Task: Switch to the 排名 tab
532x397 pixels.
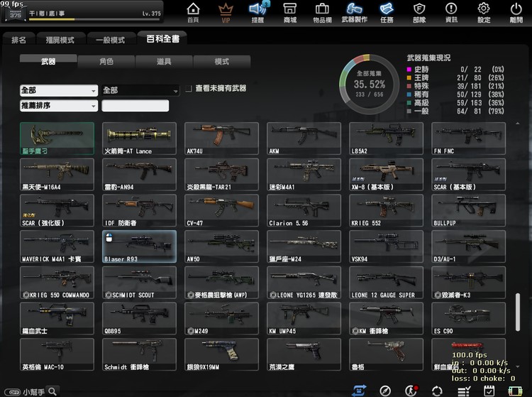Action: click(18, 40)
